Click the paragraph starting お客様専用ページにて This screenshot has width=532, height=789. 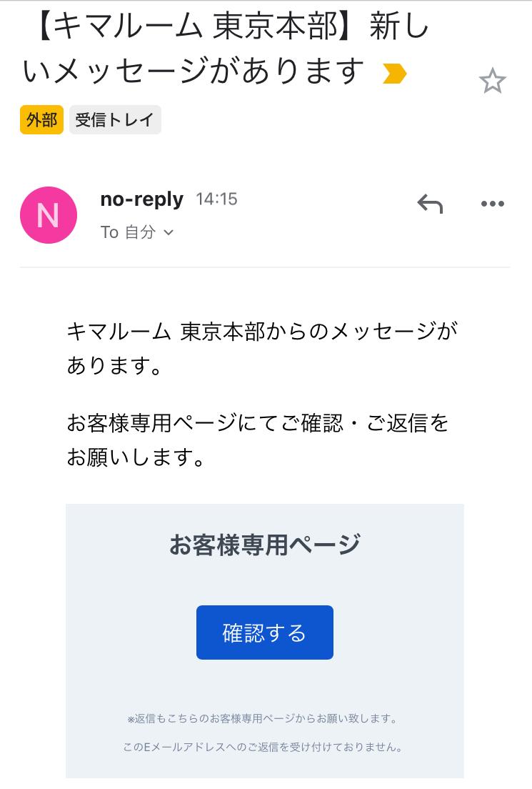click(x=258, y=440)
